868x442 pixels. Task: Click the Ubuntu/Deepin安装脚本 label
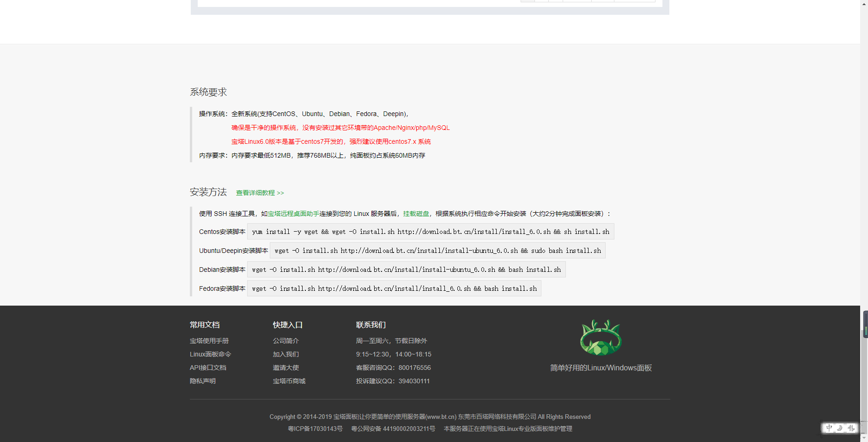pyautogui.click(x=234, y=251)
